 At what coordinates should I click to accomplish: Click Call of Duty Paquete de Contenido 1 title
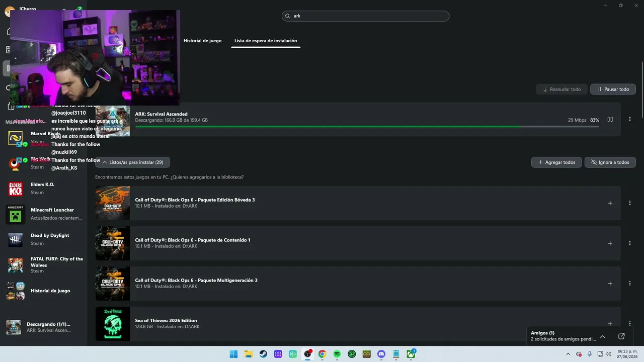[x=193, y=240]
